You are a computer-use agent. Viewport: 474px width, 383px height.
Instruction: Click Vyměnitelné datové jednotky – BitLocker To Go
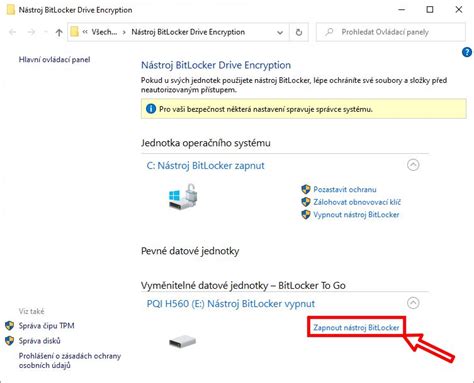click(x=243, y=285)
